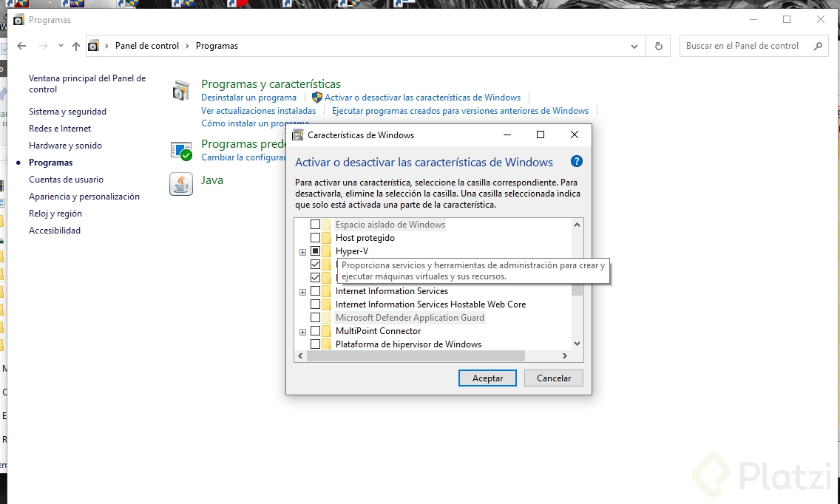
Task: Click the shield icon beside Activar o desactivar
Action: (316, 98)
